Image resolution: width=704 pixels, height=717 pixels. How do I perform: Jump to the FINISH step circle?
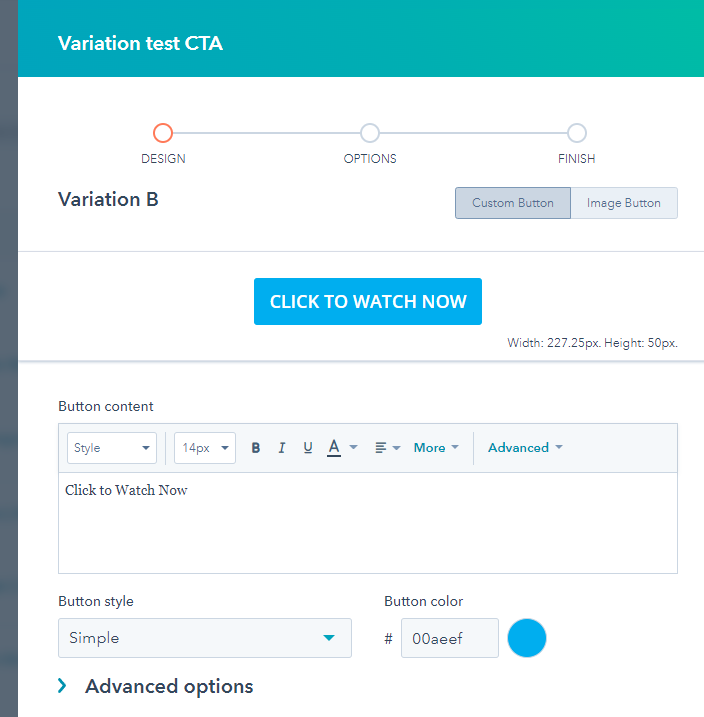[x=577, y=133]
